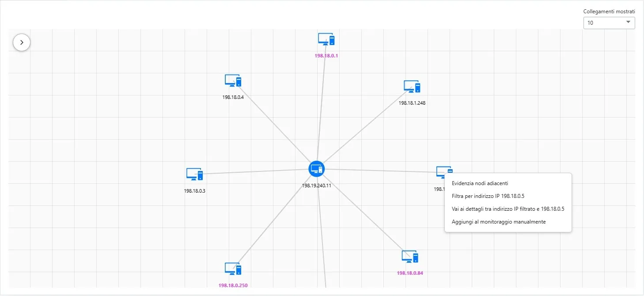Click the 198.18.0.250 label
This screenshot has height=296, width=644.
pos(233,285)
